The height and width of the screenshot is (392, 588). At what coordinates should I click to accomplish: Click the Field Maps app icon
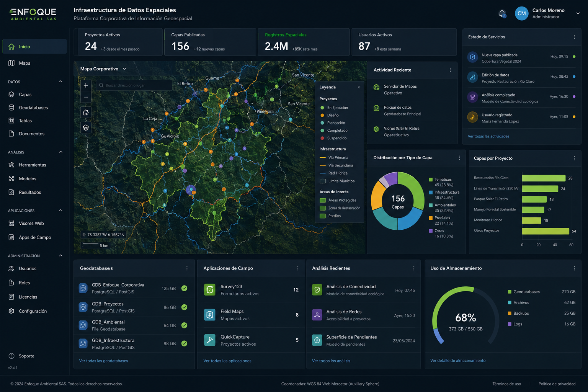[x=210, y=315]
